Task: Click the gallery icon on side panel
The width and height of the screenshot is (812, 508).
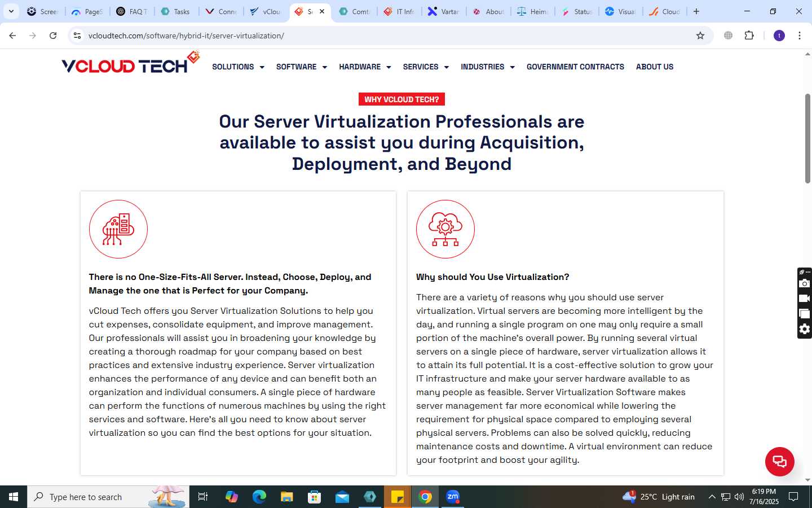Action: [x=805, y=314]
